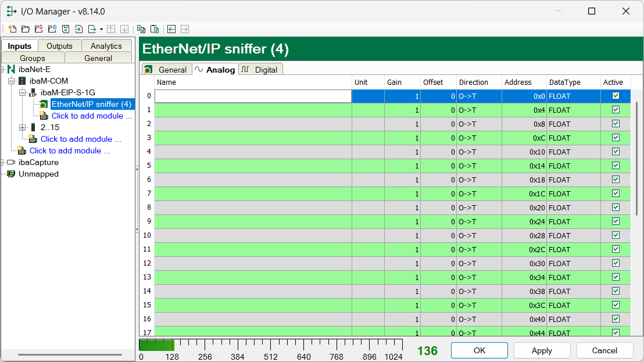Uncheck the Active checkbox for row 0
The width and height of the screenshot is (644, 362).
click(616, 96)
